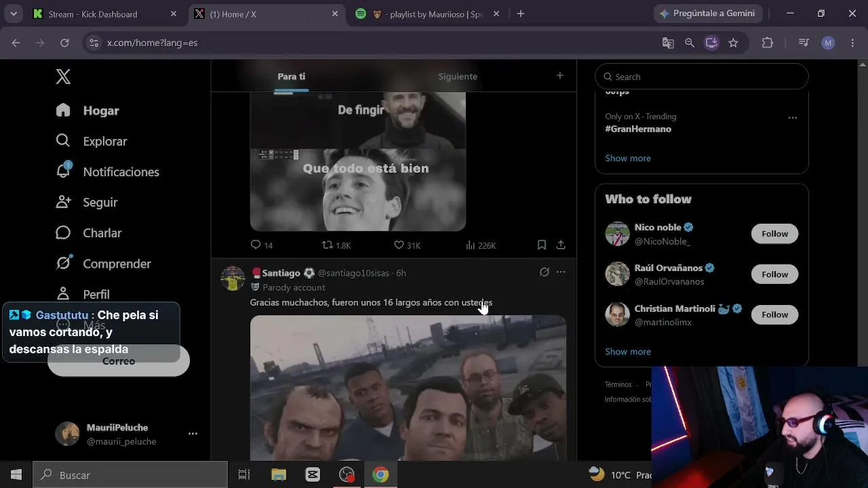
Task: Click the Buscar taskbar search box
Action: click(x=130, y=475)
